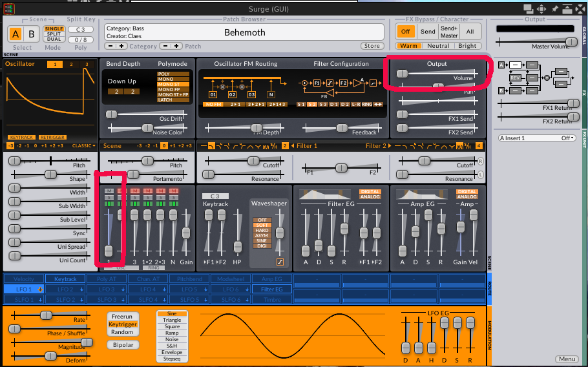
Task: Select scene B
Action: [32, 34]
